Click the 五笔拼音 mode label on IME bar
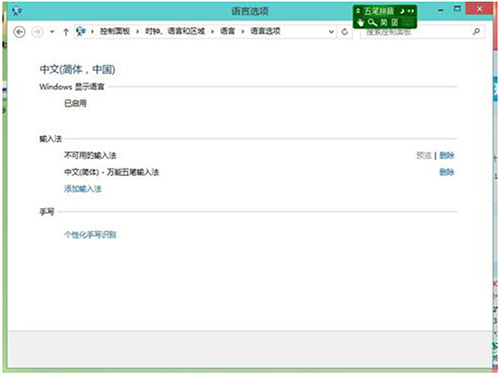 click(x=379, y=11)
